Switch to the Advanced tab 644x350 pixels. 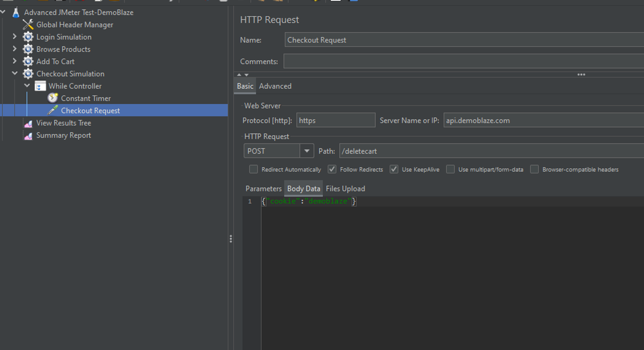point(275,86)
